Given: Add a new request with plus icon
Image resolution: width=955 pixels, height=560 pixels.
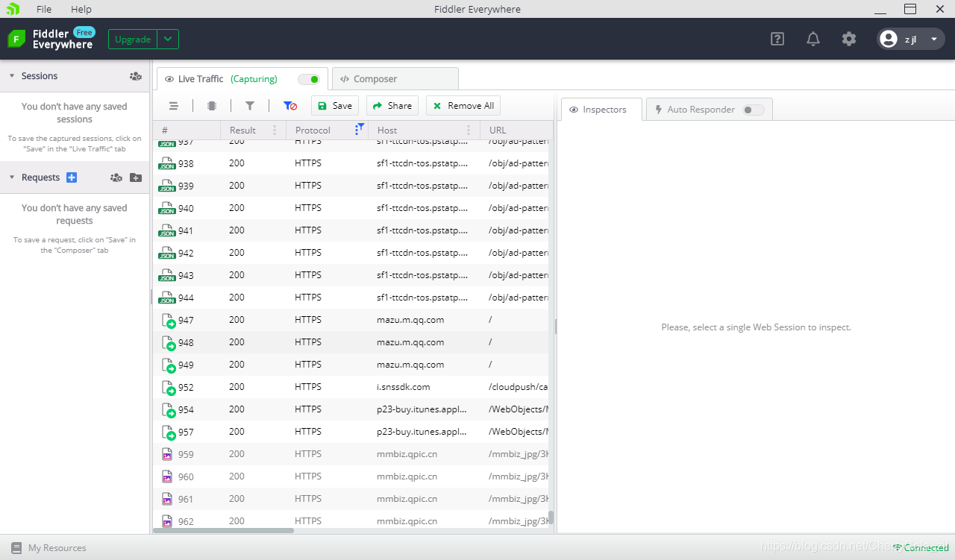Looking at the screenshot, I should (72, 177).
